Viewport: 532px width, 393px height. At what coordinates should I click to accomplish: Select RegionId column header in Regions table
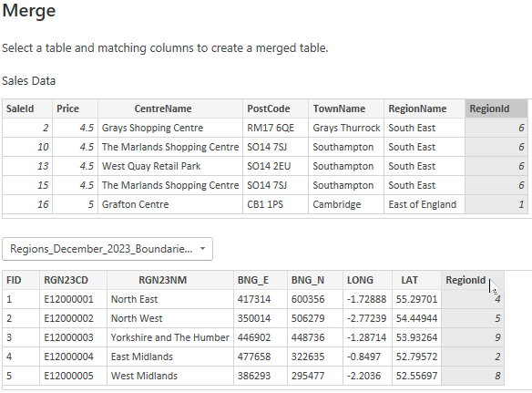point(473,280)
